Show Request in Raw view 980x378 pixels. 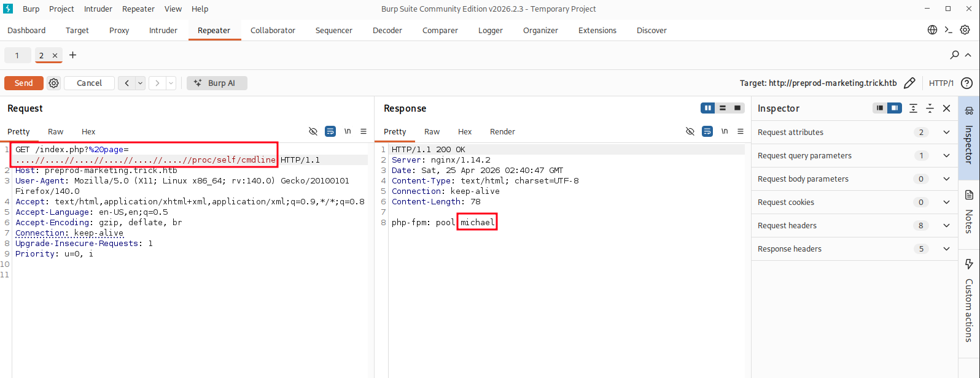click(55, 131)
